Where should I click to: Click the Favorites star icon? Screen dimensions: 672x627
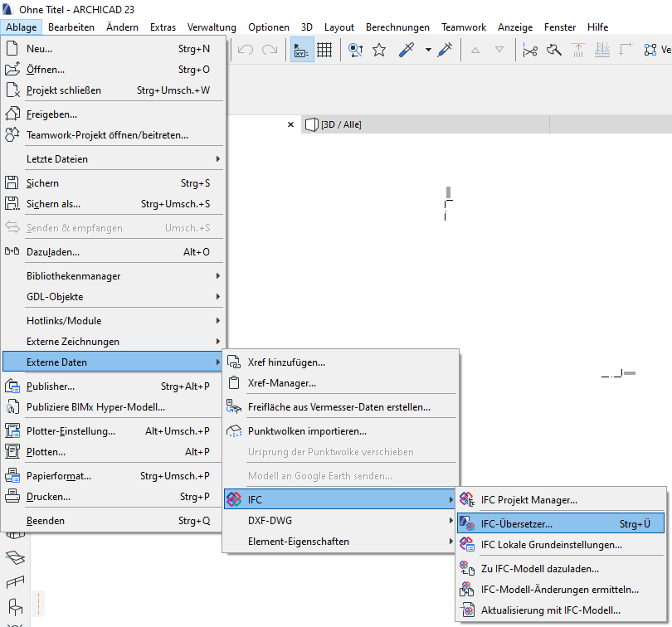[379, 50]
